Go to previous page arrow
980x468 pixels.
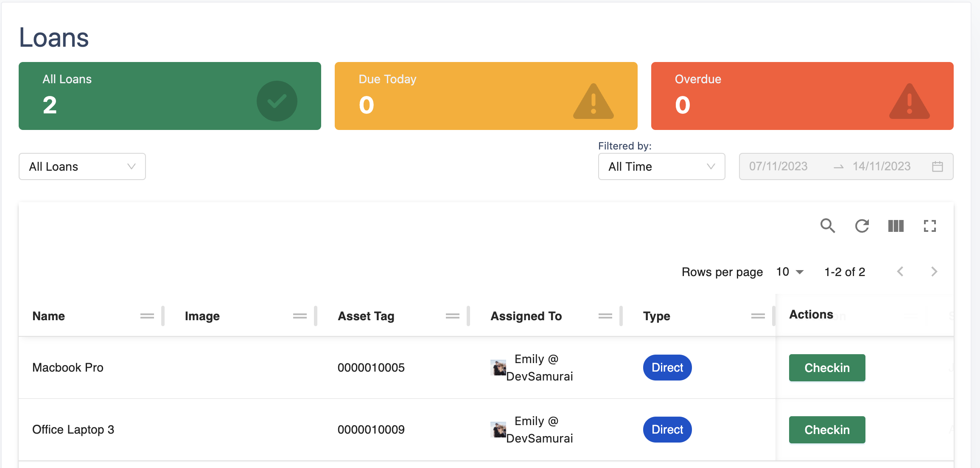(x=900, y=272)
